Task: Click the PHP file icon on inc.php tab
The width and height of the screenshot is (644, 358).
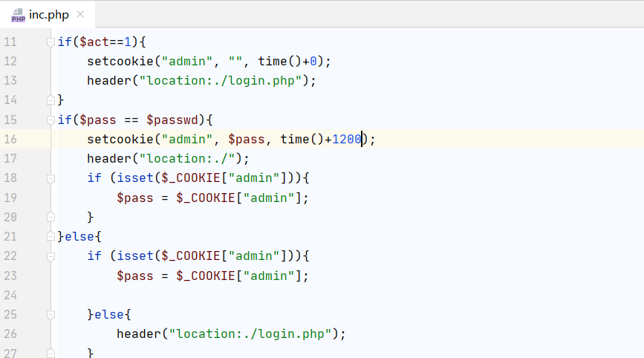Action: (18, 15)
